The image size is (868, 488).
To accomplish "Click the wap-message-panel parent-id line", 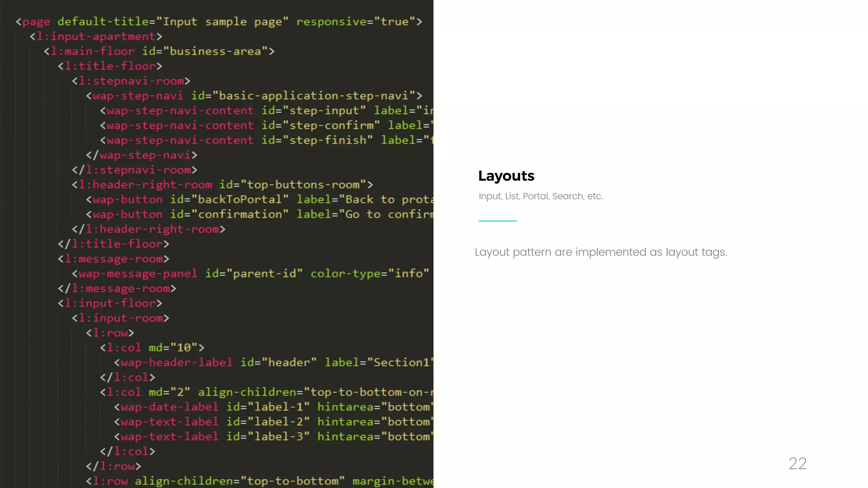I will 251,274.
